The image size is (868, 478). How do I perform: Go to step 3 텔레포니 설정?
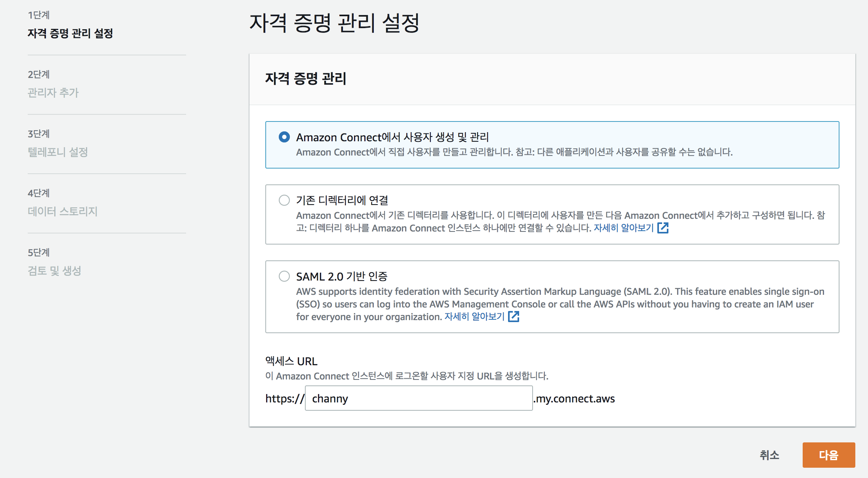pyautogui.click(x=57, y=152)
